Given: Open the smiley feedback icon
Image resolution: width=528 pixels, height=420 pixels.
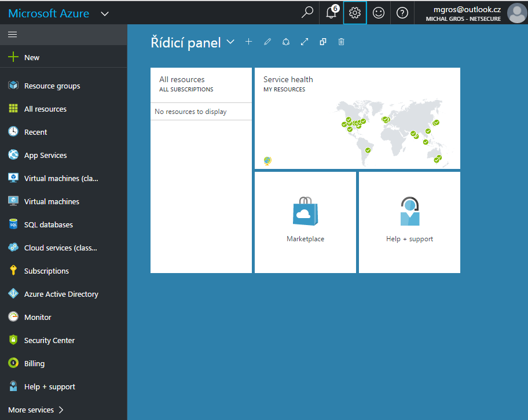Looking at the screenshot, I should (x=378, y=12).
